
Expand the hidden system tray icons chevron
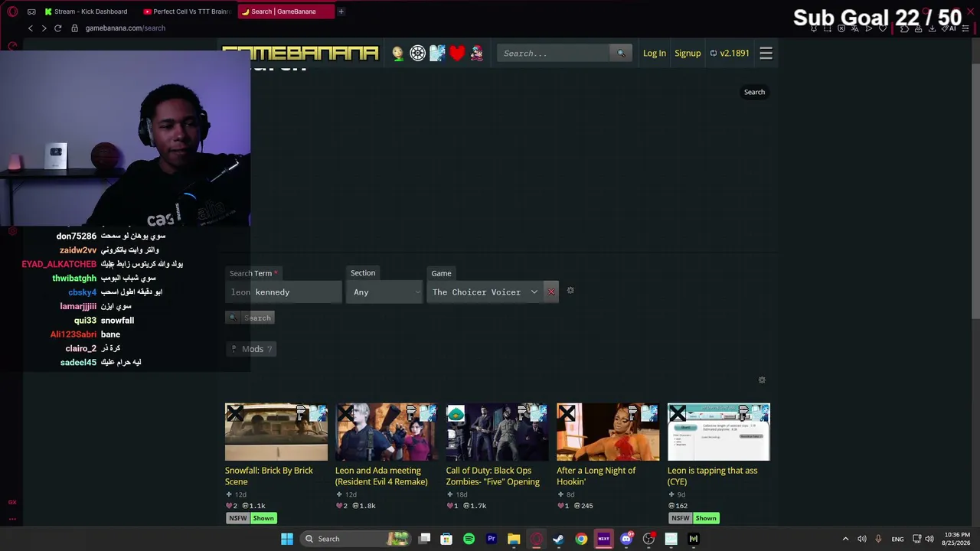coord(845,539)
